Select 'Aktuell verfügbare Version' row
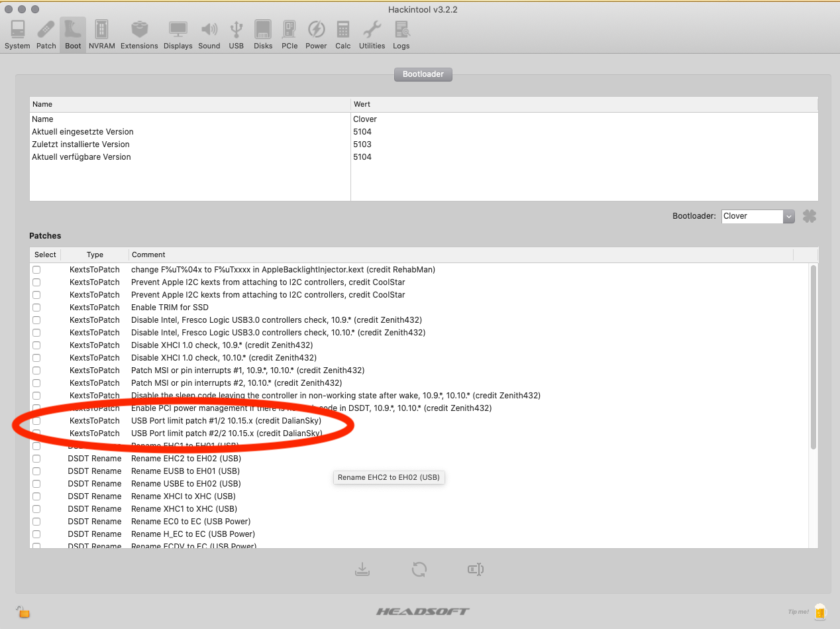This screenshot has width=840, height=629. (423, 157)
